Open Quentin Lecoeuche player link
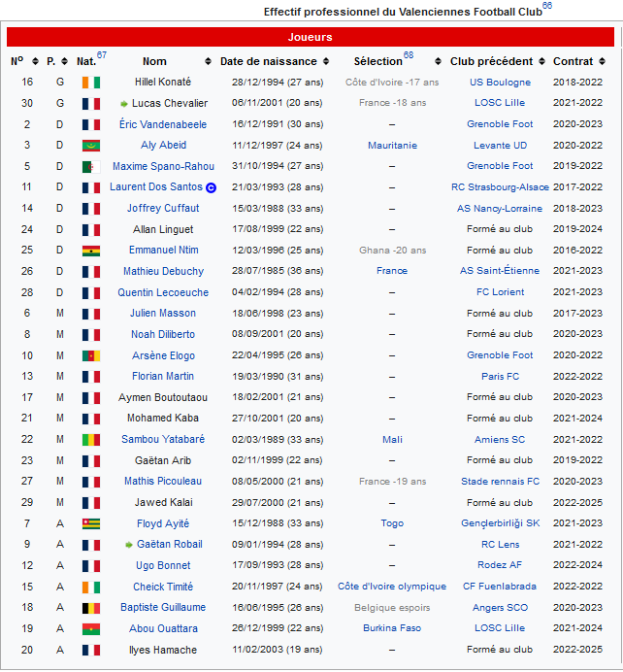 [x=163, y=292]
